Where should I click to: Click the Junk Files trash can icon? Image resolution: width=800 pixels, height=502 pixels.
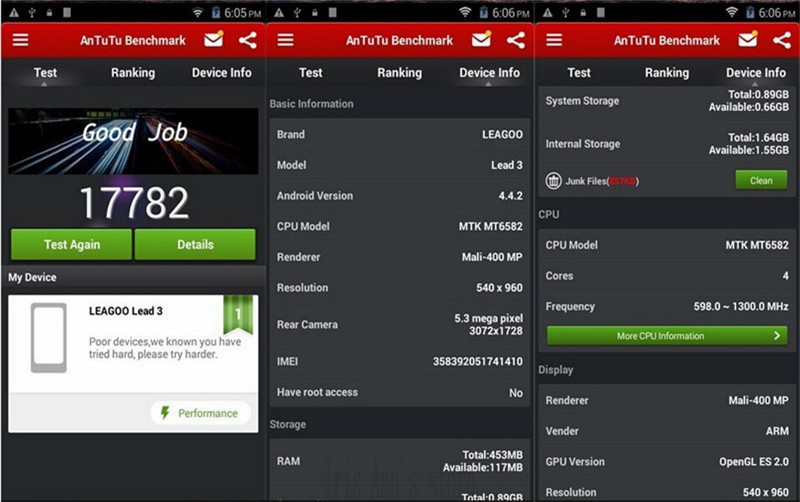pyautogui.click(x=553, y=181)
